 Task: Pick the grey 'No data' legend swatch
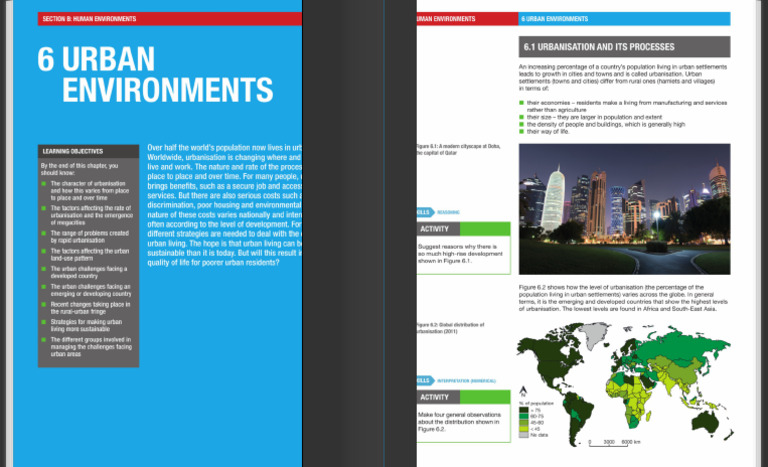[524, 435]
